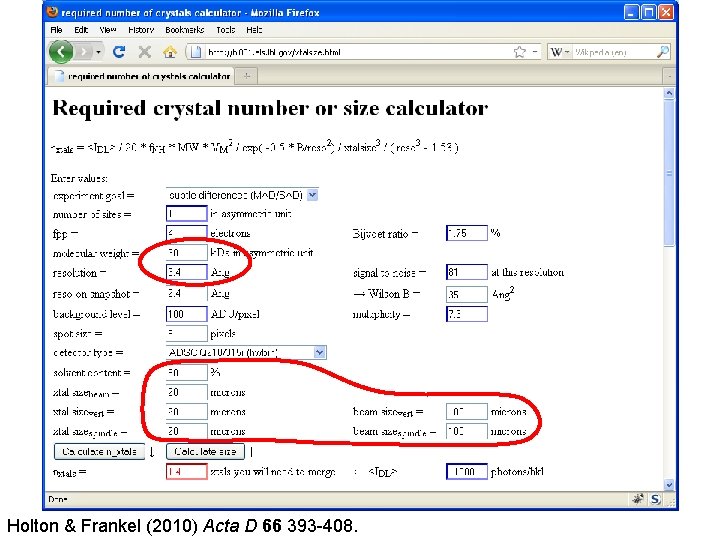Click the background level input field

[x=186, y=314]
